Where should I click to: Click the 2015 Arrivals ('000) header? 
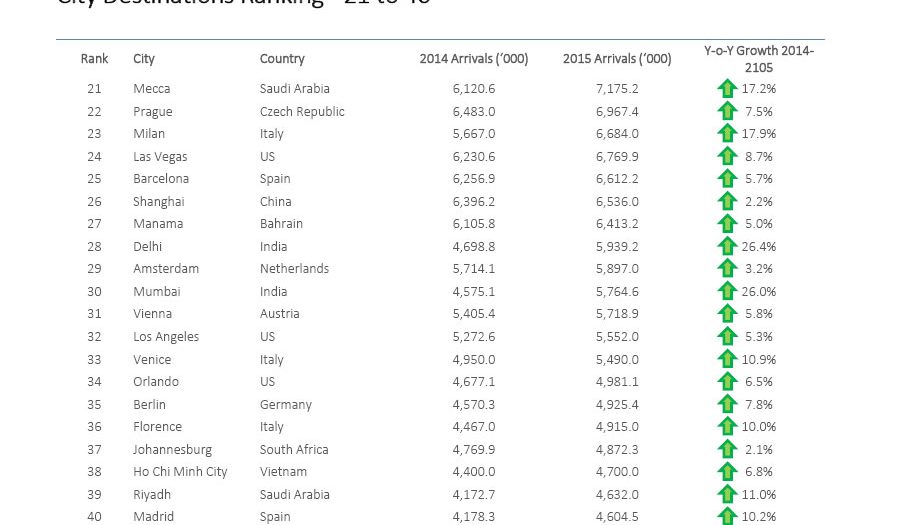pos(617,59)
